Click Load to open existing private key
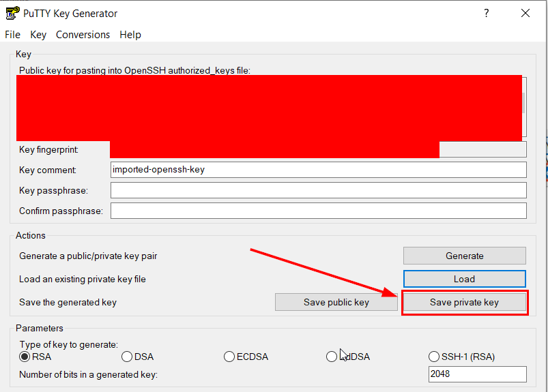Viewport: 548px width, 392px height. coord(464,279)
